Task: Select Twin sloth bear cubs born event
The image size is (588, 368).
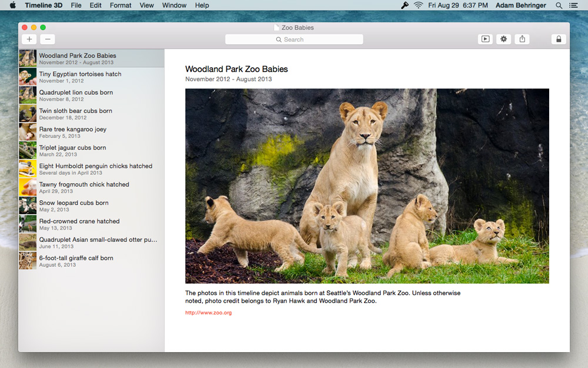Action: coord(92,114)
